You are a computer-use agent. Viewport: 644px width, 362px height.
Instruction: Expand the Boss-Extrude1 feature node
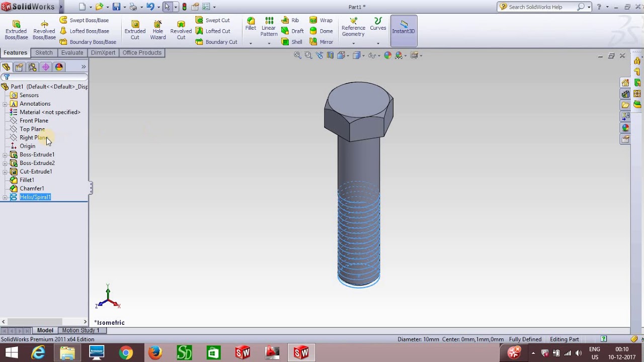pos(5,155)
